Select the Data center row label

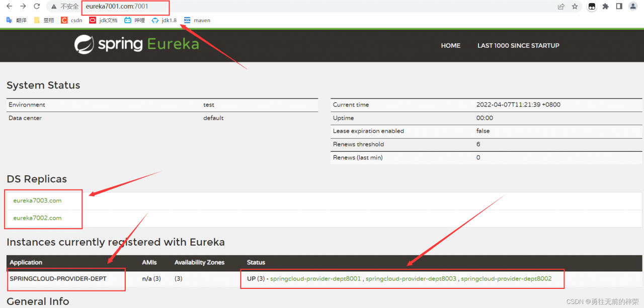25,118
